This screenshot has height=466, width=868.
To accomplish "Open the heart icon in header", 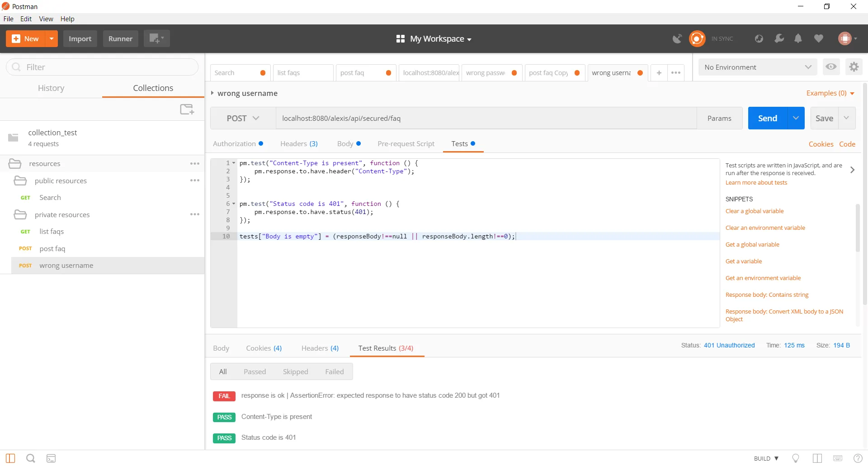I will (818, 39).
